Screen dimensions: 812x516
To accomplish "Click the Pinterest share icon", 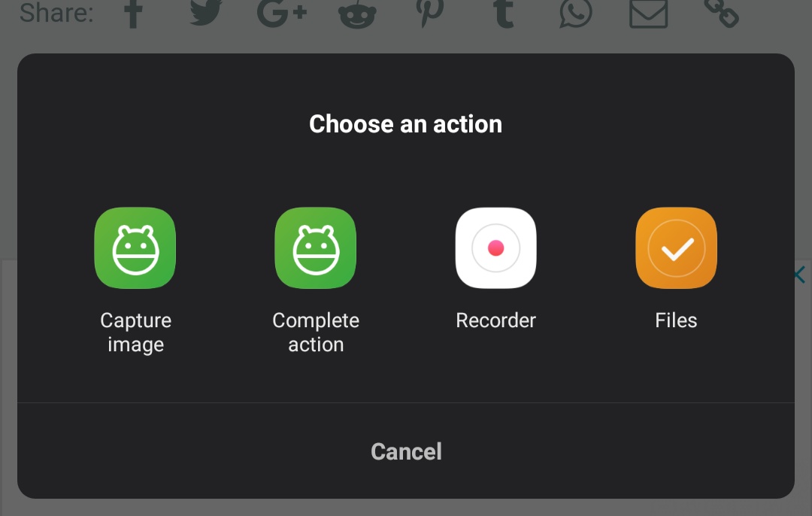I will [430, 13].
